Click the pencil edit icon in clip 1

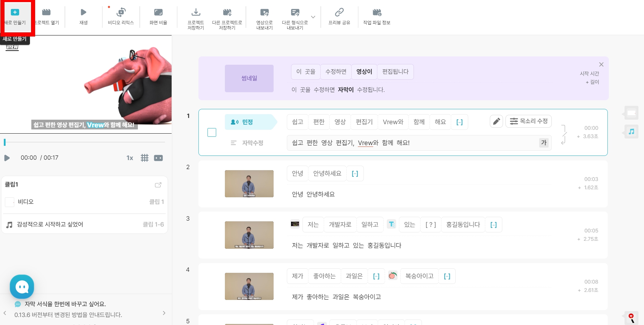[x=496, y=121]
